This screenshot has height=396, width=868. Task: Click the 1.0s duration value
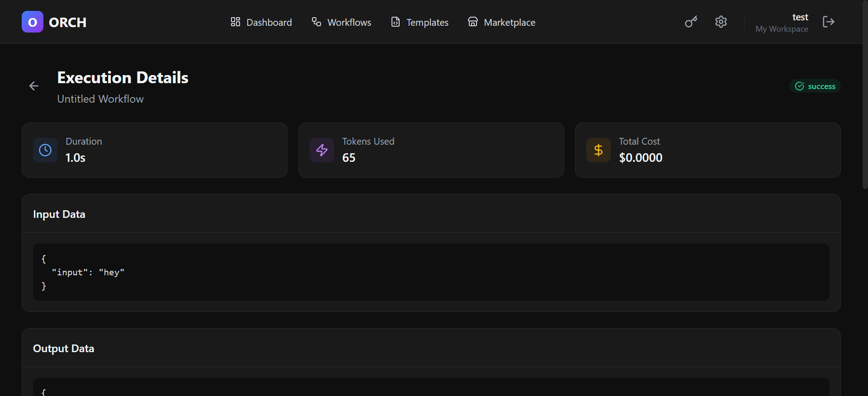click(75, 158)
